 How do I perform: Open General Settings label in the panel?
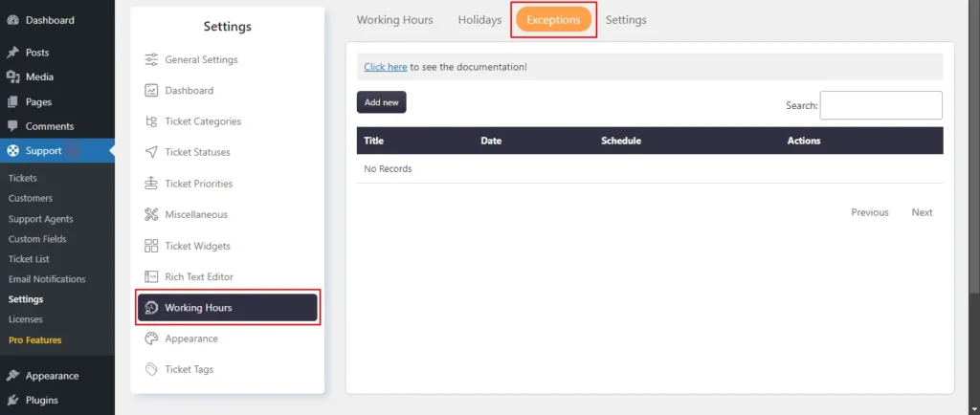(201, 60)
